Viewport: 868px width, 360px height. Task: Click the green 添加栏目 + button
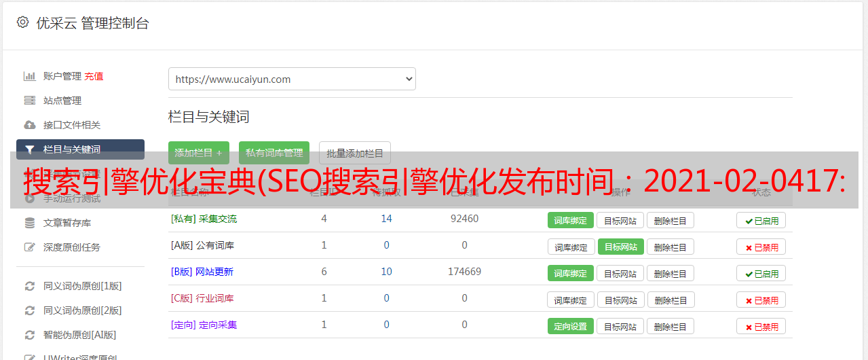[199, 154]
